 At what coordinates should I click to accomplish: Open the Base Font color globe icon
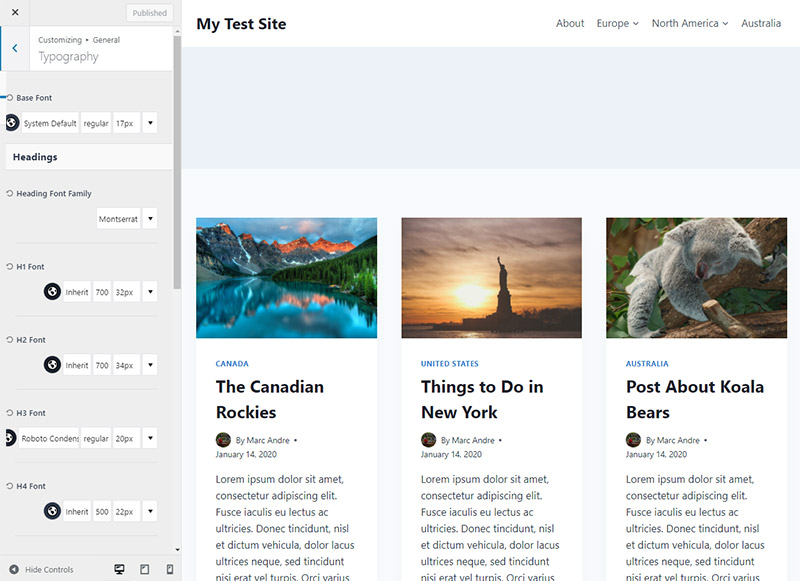click(12, 122)
